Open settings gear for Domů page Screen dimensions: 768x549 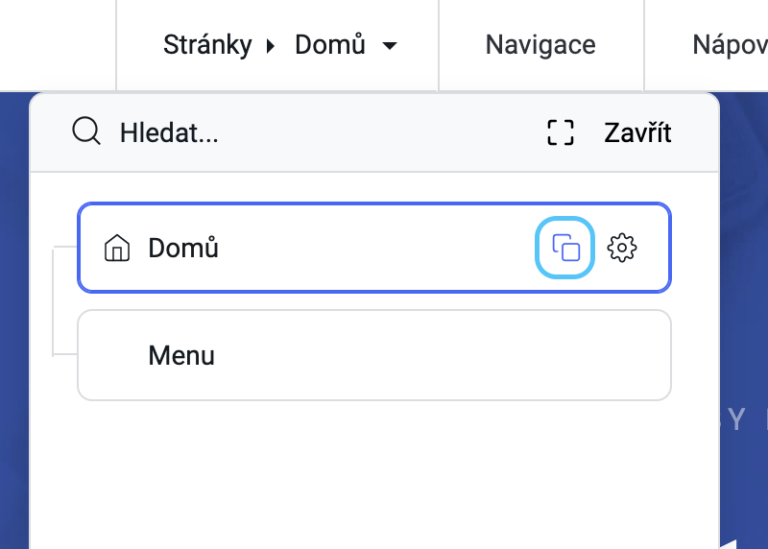tap(622, 248)
